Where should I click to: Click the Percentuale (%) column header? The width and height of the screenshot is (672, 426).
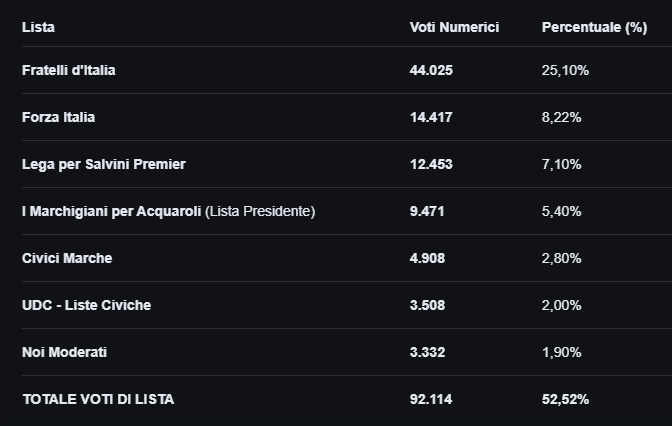[594, 27]
